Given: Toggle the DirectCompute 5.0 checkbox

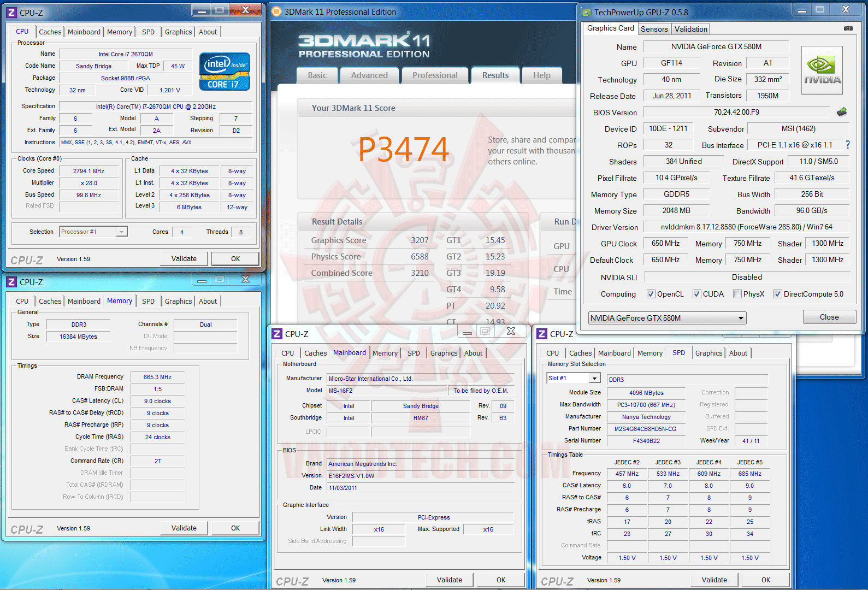Looking at the screenshot, I should [777, 294].
